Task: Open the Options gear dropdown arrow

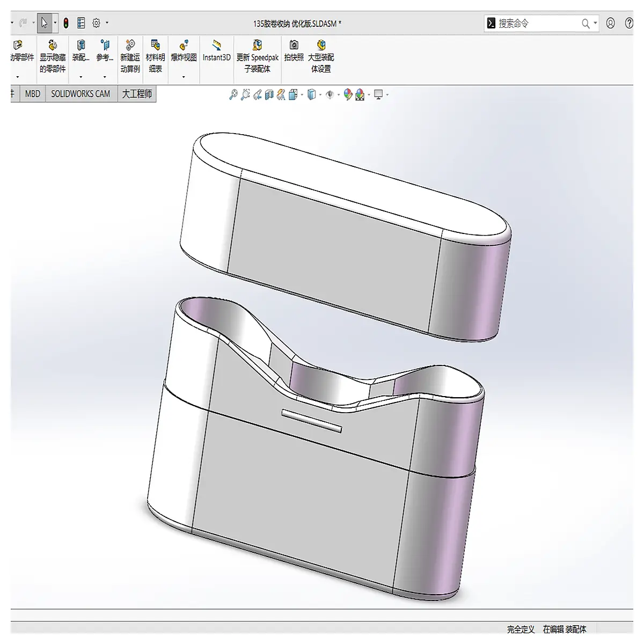Action: click(x=107, y=23)
